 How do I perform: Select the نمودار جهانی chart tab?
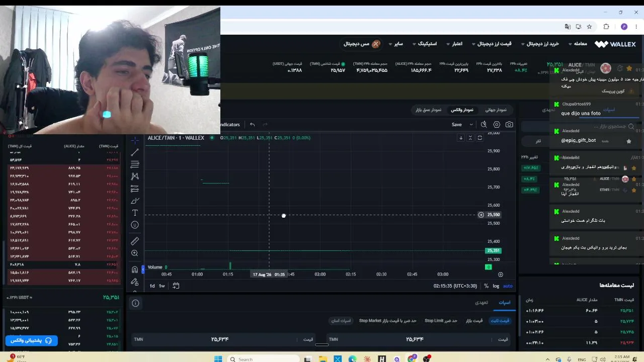pyautogui.click(x=496, y=110)
